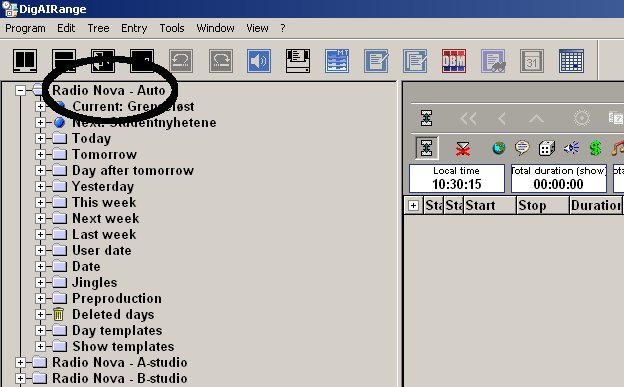This screenshot has height=387, width=624.
Task: Click the redo arrow toolbar icon
Action: 220,61
